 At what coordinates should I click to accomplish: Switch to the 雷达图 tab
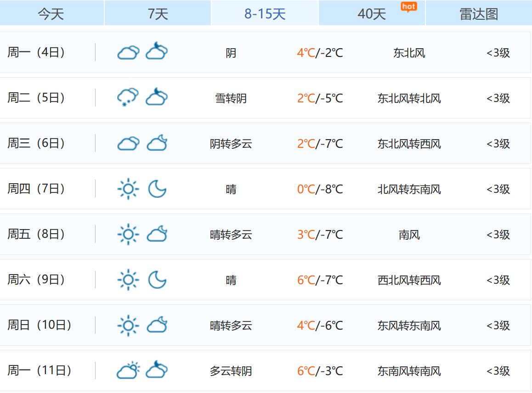pyautogui.click(x=479, y=14)
